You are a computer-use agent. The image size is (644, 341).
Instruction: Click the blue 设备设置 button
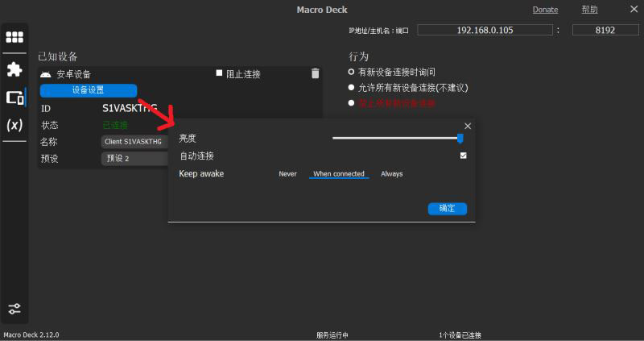tap(89, 90)
